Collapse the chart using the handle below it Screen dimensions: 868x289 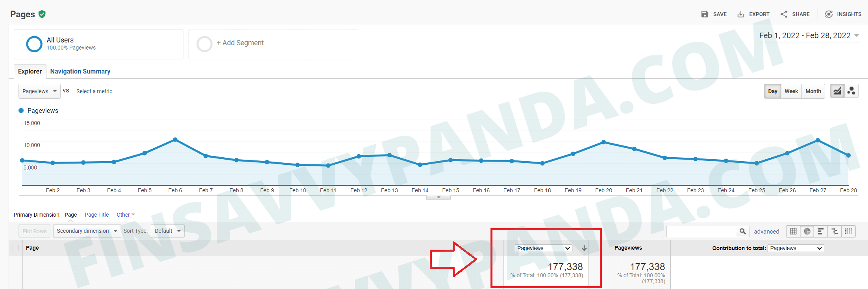pyautogui.click(x=439, y=197)
